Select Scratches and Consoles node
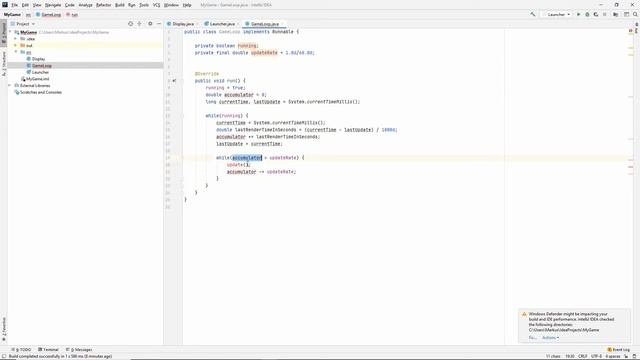The width and height of the screenshot is (640, 360). 40,92
